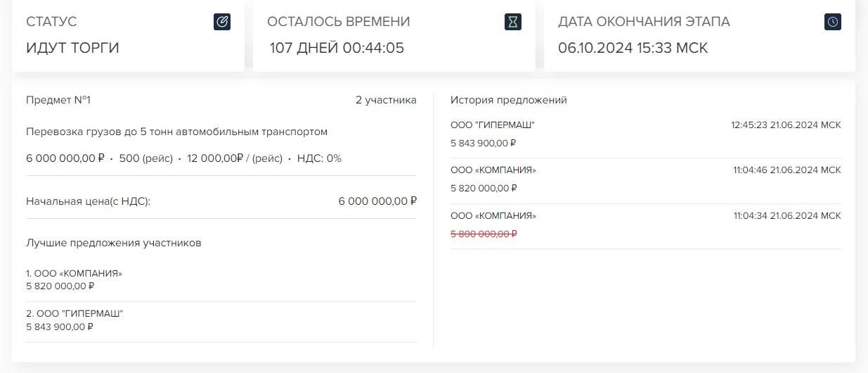Select the ИДУТ ТОРГИ status text
The width and height of the screenshot is (868, 373).
click(72, 48)
